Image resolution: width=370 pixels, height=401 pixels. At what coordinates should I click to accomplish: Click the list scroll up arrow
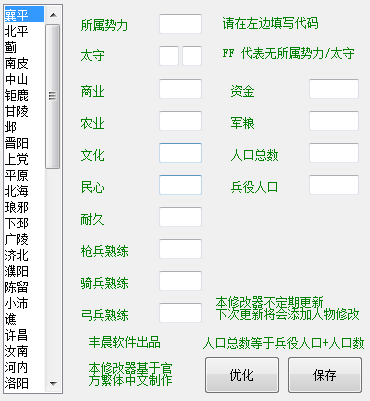[53, 15]
